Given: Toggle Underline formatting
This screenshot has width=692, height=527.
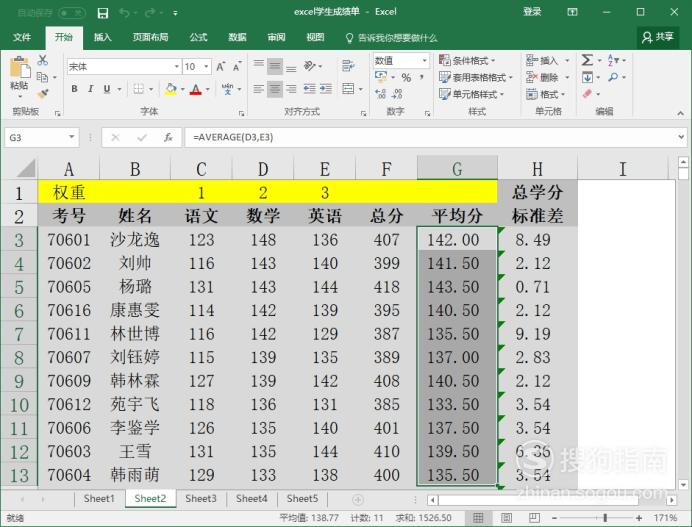Looking at the screenshot, I should click(x=106, y=89).
